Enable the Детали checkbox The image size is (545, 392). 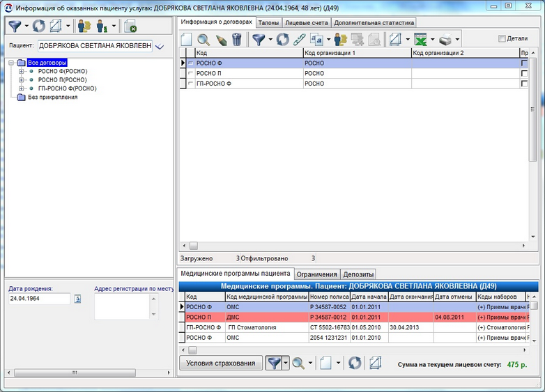[x=502, y=38]
